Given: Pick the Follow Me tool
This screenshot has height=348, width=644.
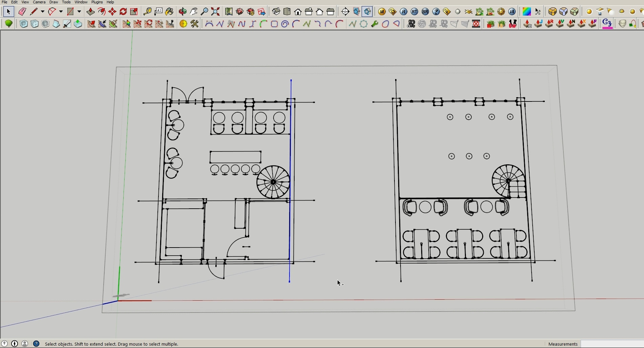Looking at the screenshot, I should [102, 11].
